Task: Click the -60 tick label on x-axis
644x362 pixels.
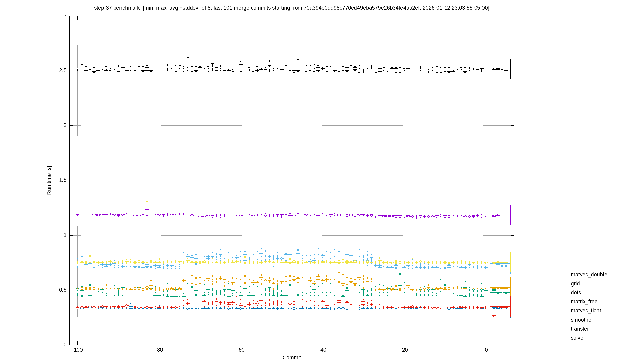Action: coord(241,350)
